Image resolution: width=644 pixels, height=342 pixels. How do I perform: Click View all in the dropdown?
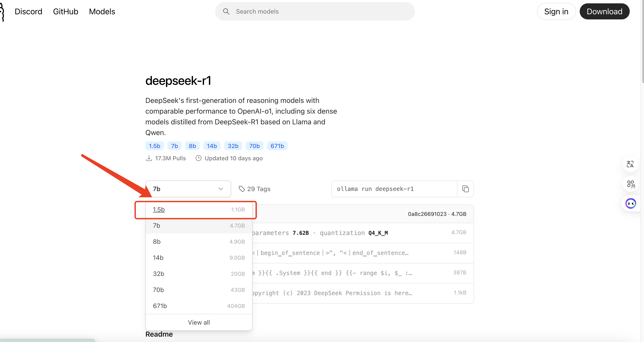(x=199, y=322)
